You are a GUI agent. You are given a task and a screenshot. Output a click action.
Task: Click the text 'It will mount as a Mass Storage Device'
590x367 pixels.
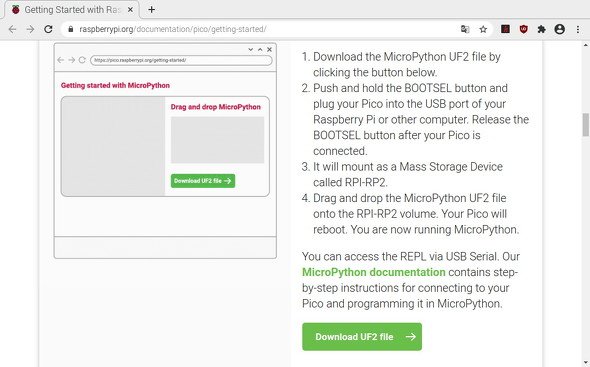point(408,167)
